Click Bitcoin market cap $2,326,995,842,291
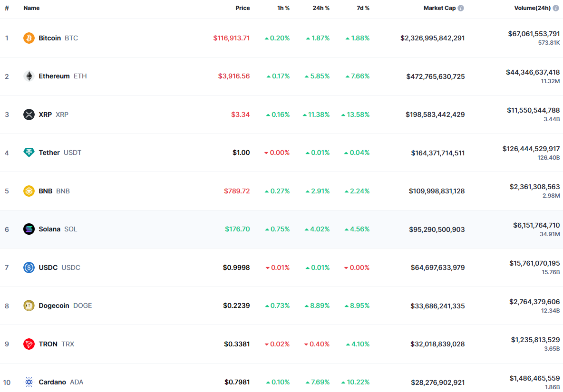 pos(433,38)
